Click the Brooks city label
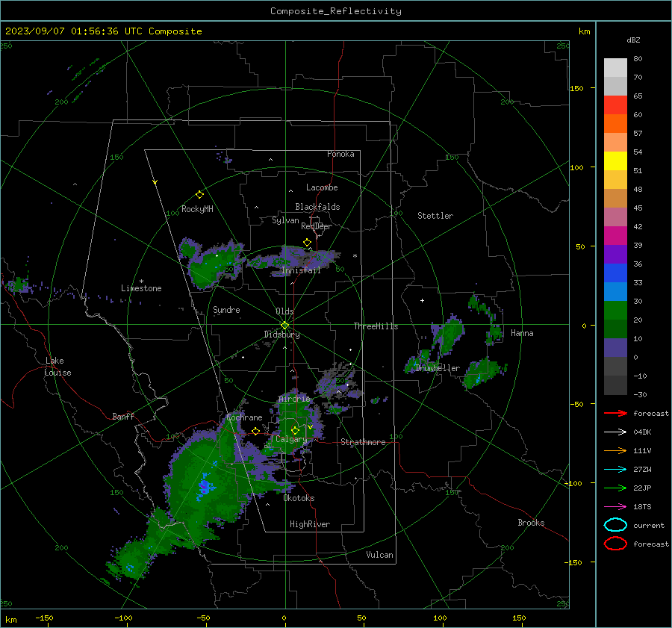672x628 pixels. click(531, 523)
